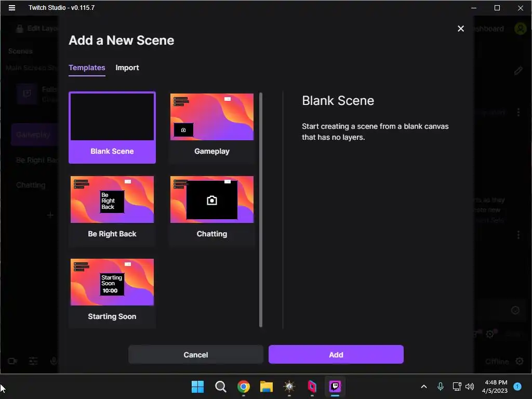Click the Twitch Studio taskbar icon
Screen dimensions: 532x399
click(x=335, y=387)
